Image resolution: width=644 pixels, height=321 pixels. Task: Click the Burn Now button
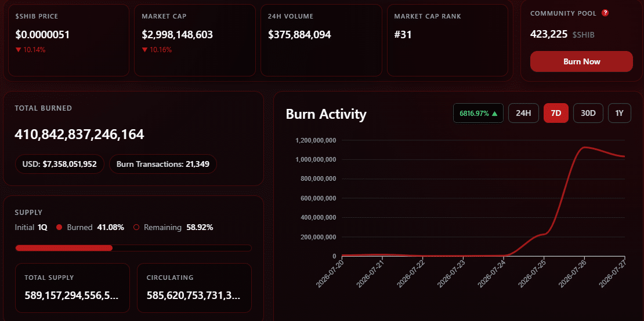(x=581, y=61)
